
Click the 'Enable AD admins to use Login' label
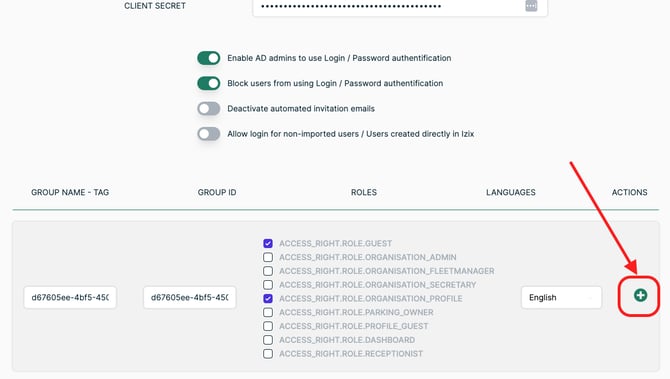[339, 58]
